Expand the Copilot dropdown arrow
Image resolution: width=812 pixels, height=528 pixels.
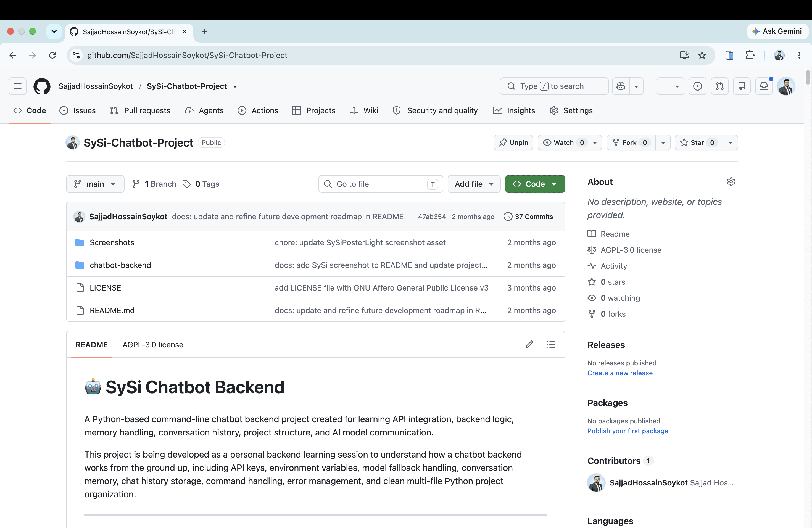[x=636, y=86]
